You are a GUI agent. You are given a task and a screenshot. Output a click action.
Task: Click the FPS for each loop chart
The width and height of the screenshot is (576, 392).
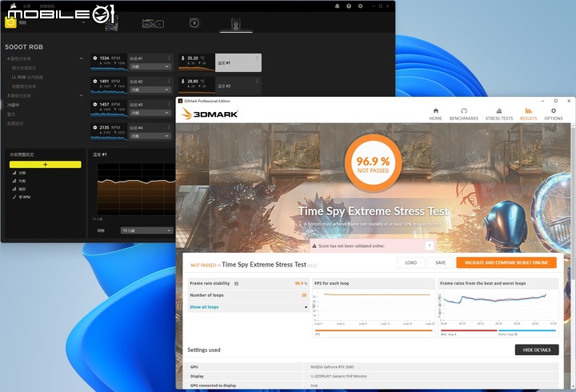374,307
